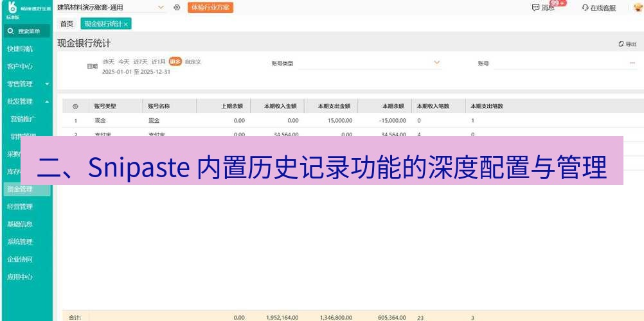Click the total income count 23

pos(420,318)
